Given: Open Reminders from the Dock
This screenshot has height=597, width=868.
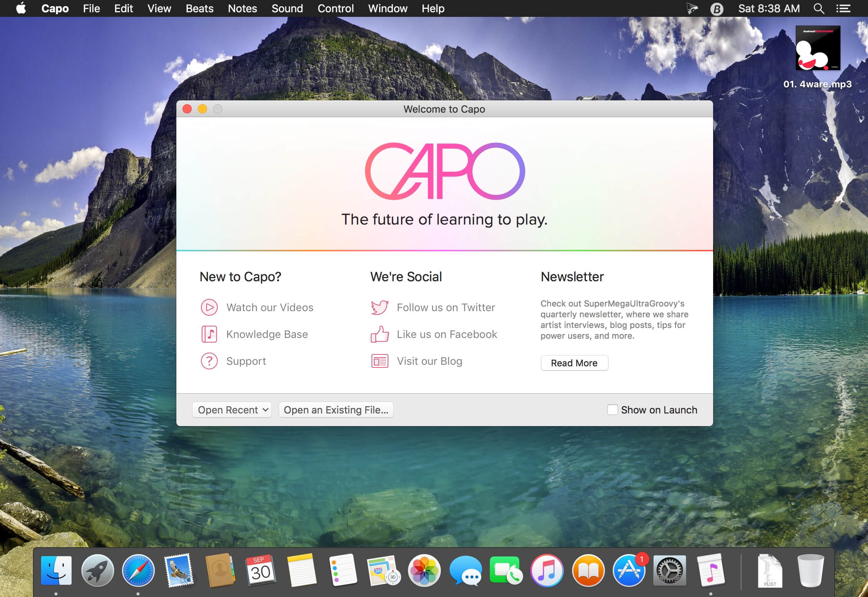Looking at the screenshot, I should tap(342, 571).
